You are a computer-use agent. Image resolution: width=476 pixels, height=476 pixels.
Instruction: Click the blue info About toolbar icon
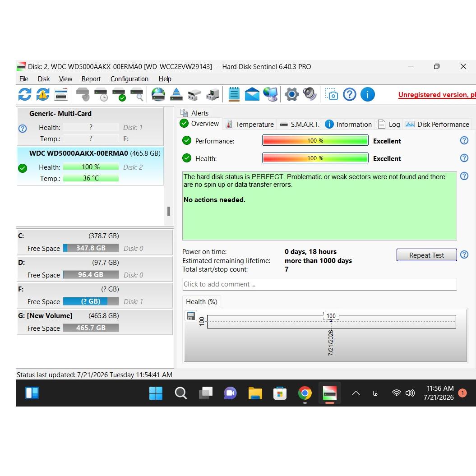[368, 94]
